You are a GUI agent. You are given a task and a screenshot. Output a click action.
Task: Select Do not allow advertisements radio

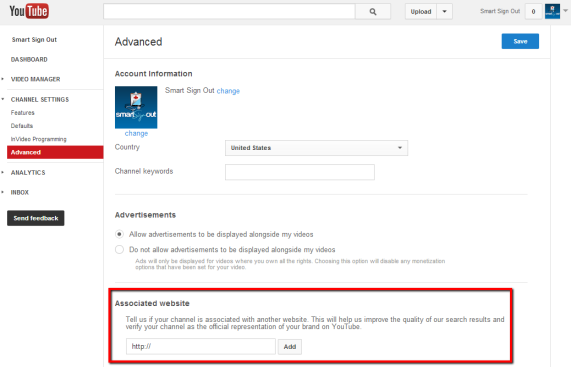point(119,249)
